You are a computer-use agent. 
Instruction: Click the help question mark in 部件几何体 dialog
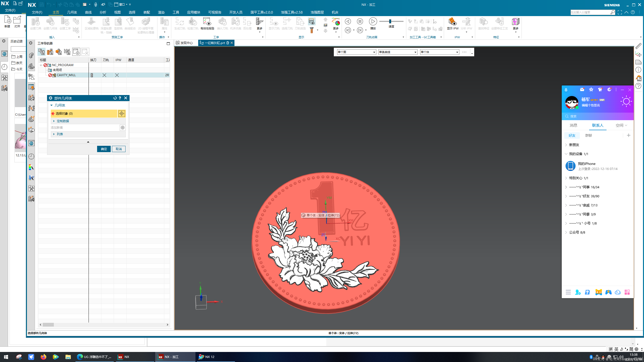[x=120, y=98]
